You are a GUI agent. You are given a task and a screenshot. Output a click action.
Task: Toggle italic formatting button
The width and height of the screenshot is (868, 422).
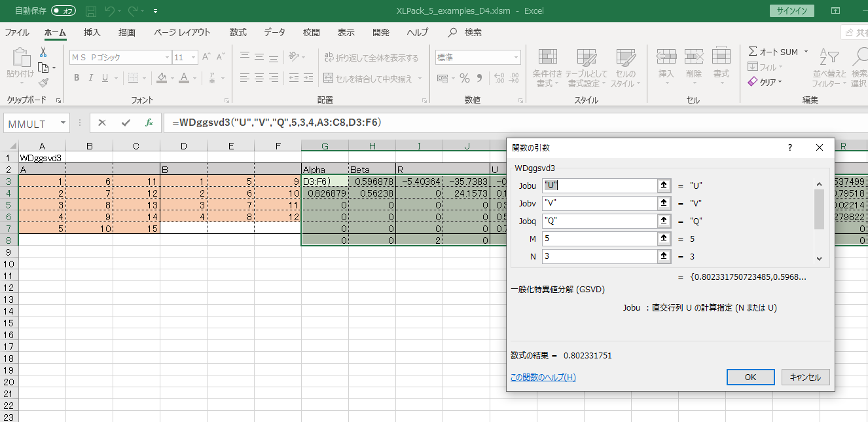click(91, 79)
